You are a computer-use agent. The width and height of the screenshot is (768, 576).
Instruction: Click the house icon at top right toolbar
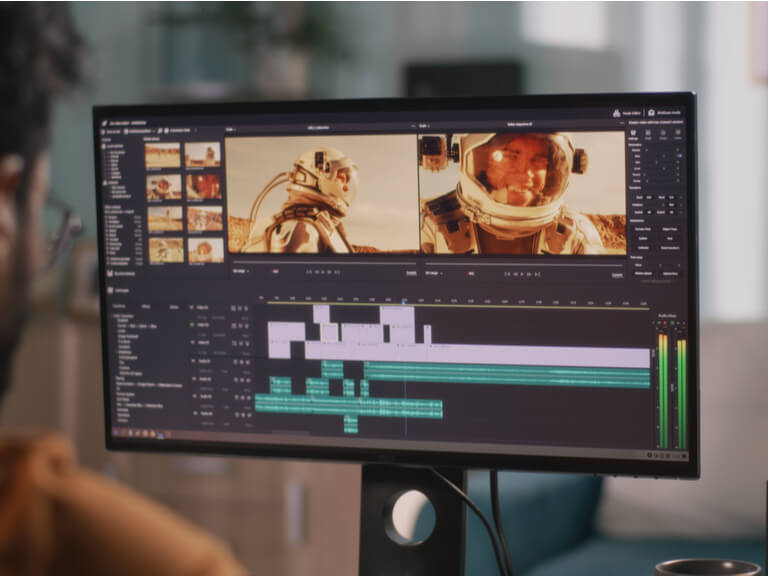[x=616, y=113]
